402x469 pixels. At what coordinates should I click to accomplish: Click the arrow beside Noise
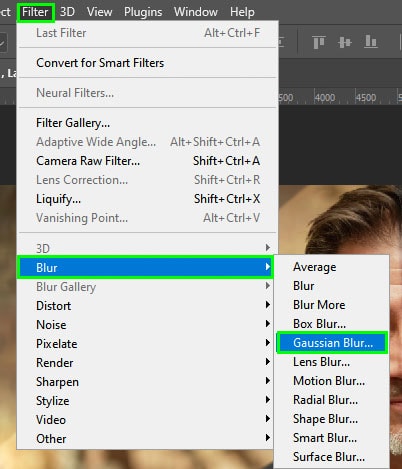[x=268, y=324]
